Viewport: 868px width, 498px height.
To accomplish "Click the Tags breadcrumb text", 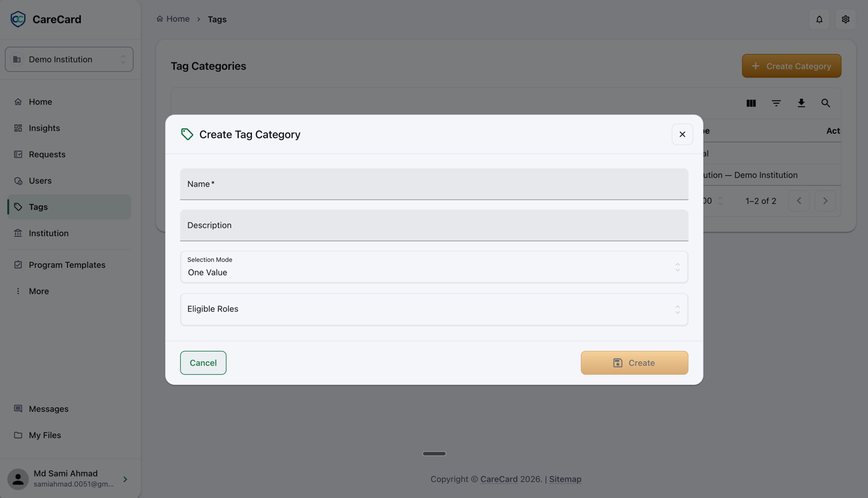I will click(x=217, y=19).
